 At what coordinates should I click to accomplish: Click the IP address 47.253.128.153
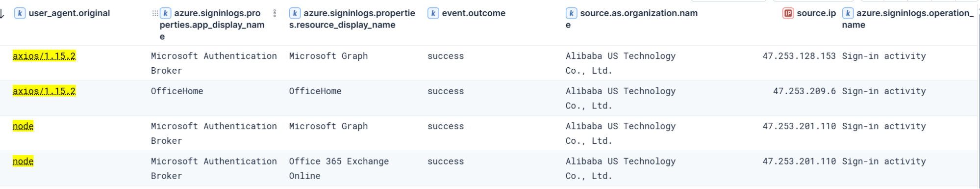click(799, 56)
